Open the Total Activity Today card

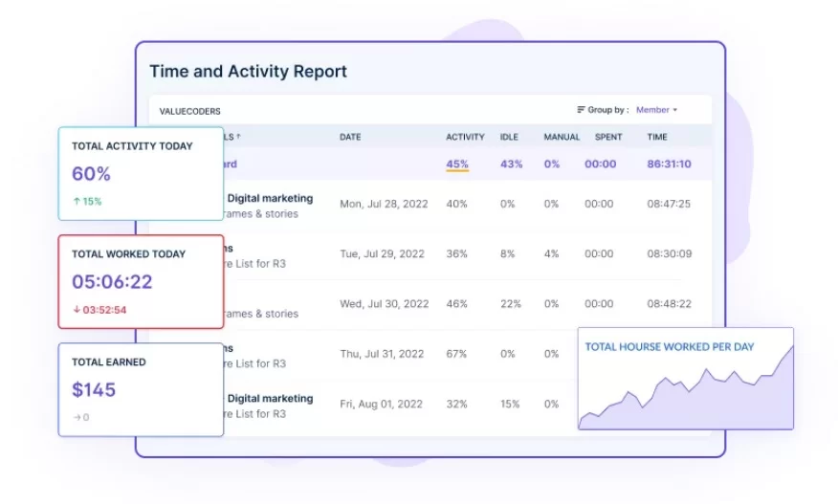pyautogui.click(x=141, y=174)
